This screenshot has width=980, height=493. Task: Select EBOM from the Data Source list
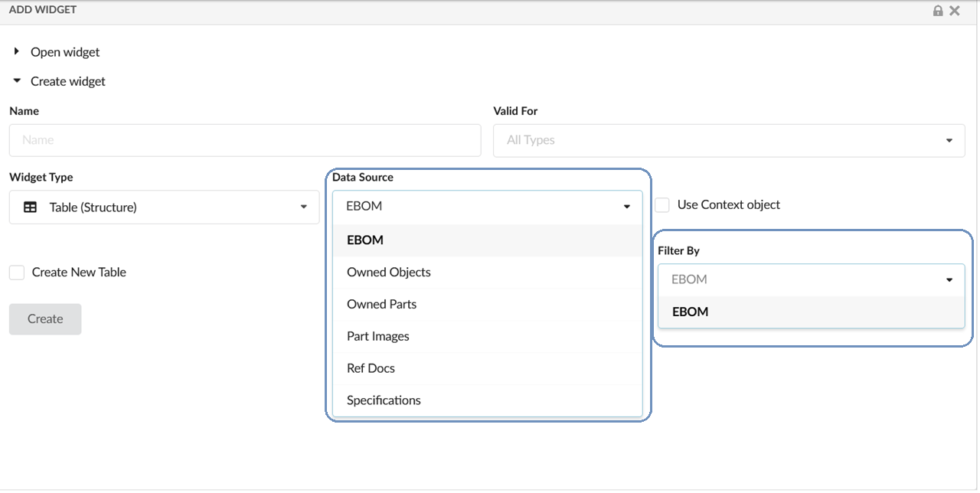pos(365,240)
